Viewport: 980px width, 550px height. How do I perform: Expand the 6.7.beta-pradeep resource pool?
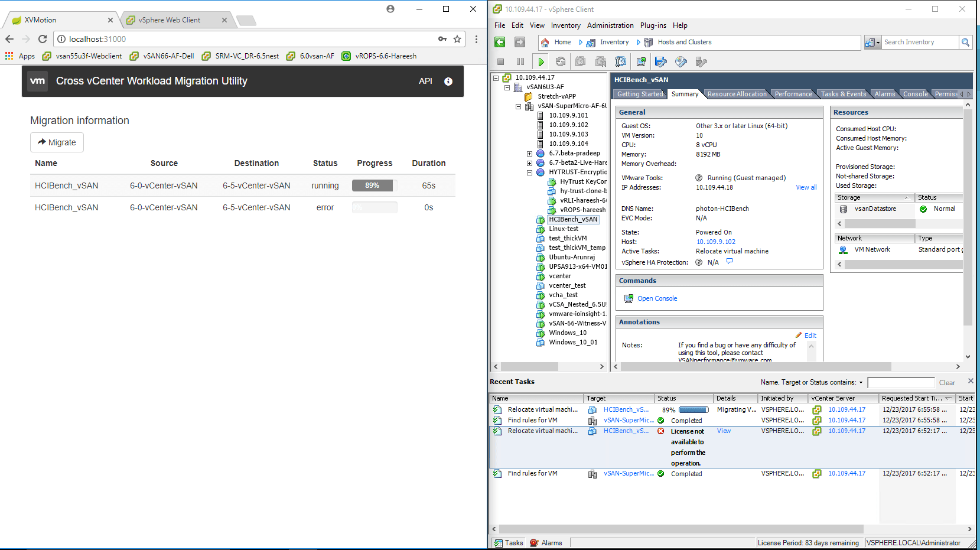[x=530, y=154]
